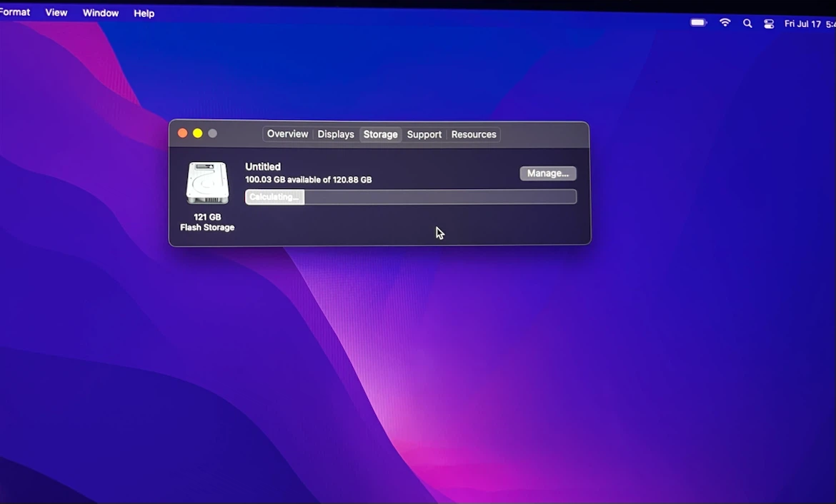Minimize window with yellow button
Image resolution: width=836 pixels, height=504 pixels.
coord(198,133)
